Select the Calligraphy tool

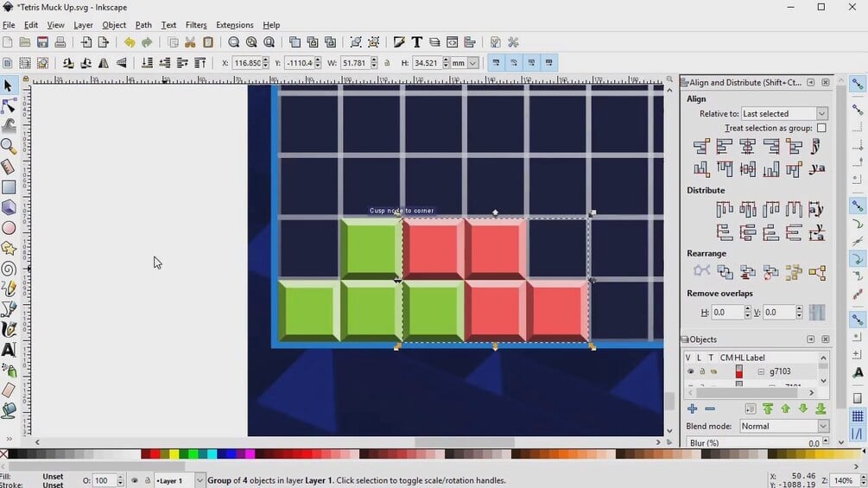[9, 329]
